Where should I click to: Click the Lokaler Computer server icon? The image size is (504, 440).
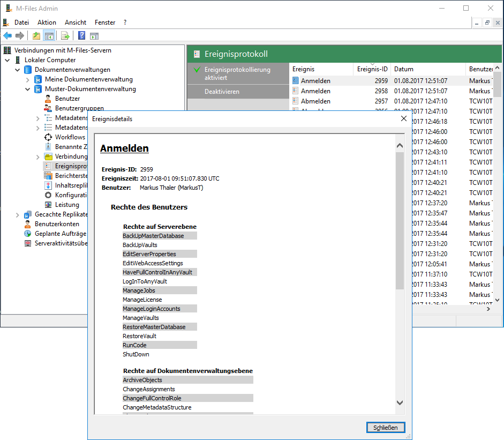pyautogui.click(x=18, y=60)
